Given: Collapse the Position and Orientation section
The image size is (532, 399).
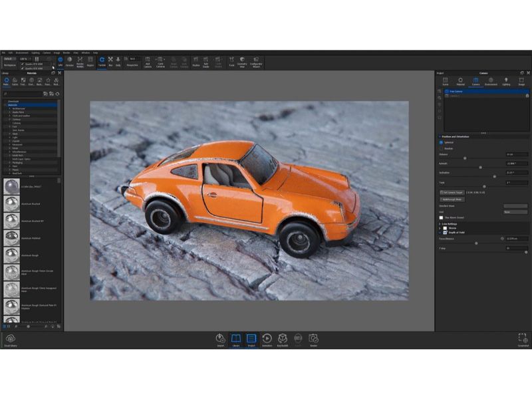Looking at the screenshot, I should point(440,137).
